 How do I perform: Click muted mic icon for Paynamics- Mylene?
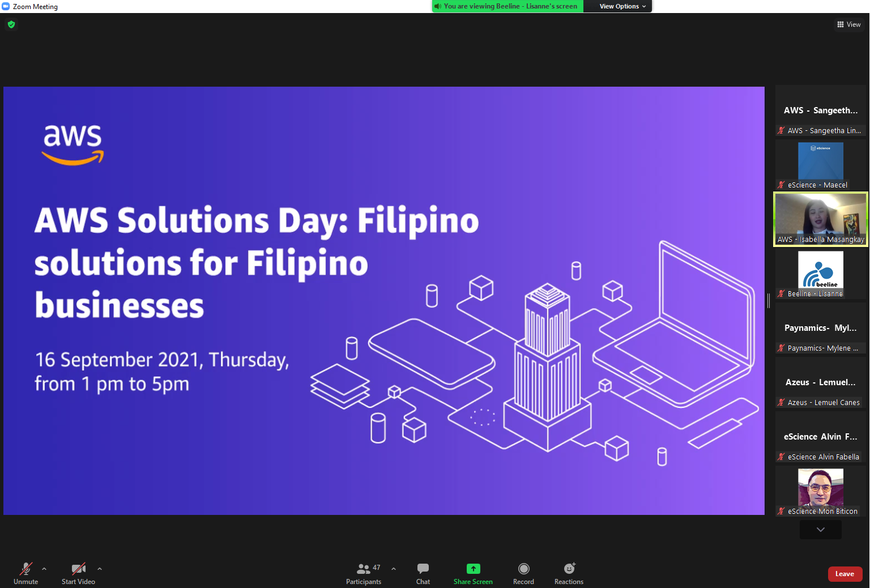pos(781,348)
